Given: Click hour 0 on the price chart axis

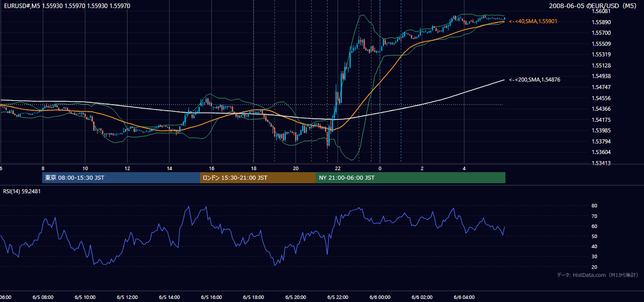Looking at the screenshot, I should pyautogui.click(x=380, y=169).
